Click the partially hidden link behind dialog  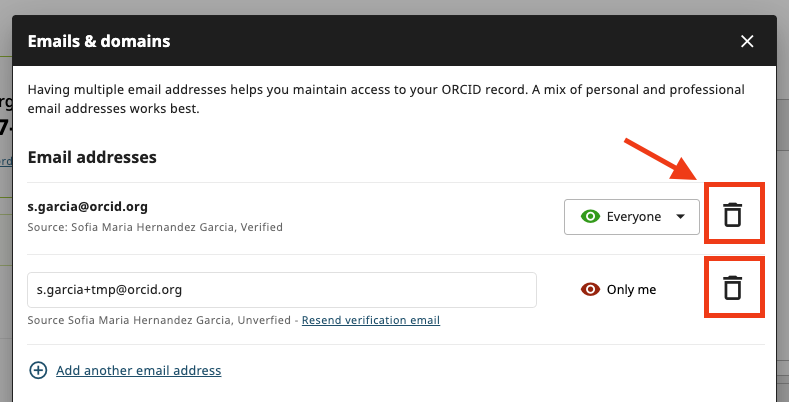point(5,160)
